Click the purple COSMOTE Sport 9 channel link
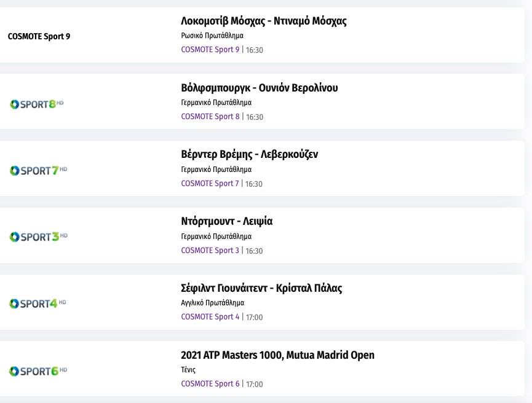 (x=210, y=50)
